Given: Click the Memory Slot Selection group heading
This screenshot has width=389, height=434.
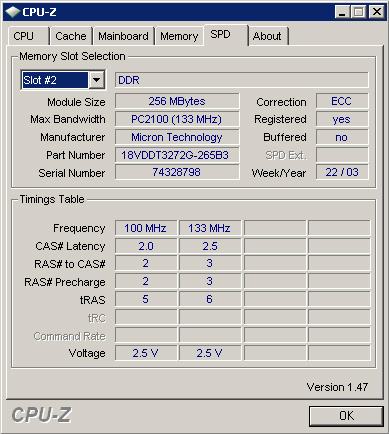Looking at the screenshot, I should [72, 56].
